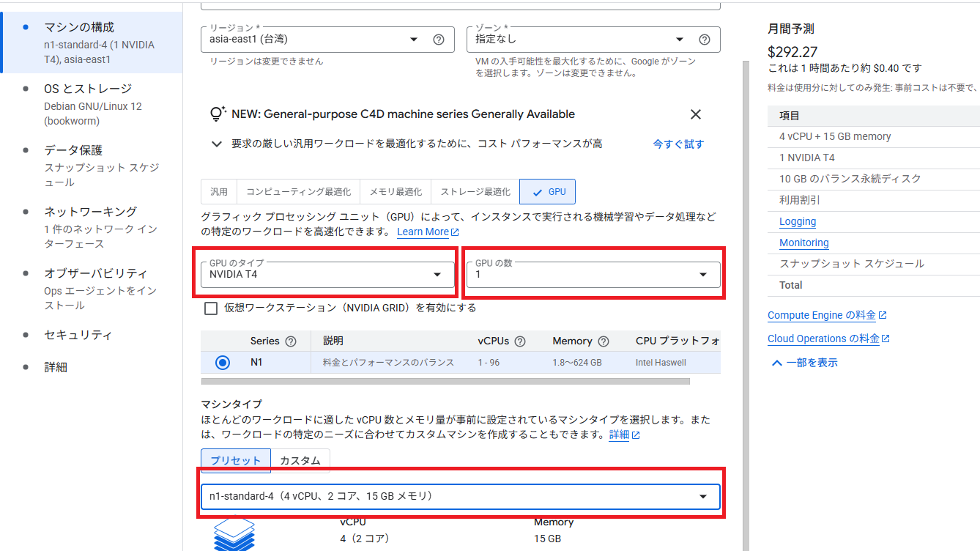Click the Total row in cost table
980x551 pixels.
[x=874, y=285]
